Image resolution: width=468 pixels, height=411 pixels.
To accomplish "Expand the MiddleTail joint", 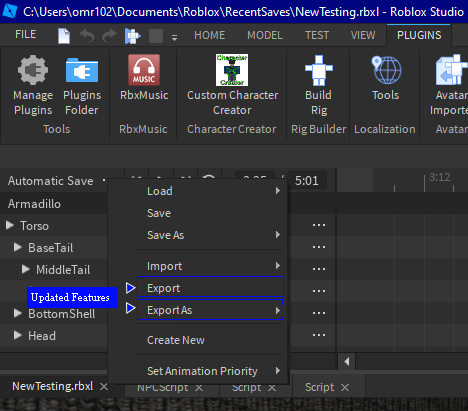I will click(26, 269).
